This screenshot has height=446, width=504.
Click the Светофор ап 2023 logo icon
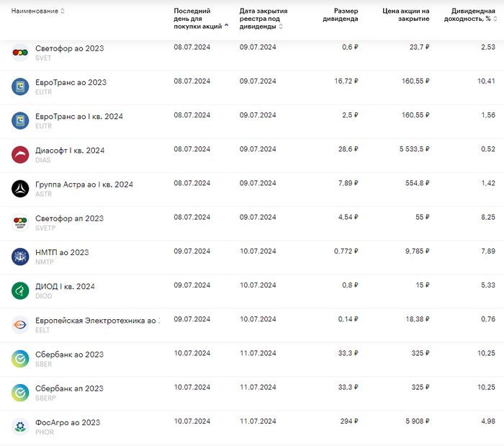(x=20, y=223)
